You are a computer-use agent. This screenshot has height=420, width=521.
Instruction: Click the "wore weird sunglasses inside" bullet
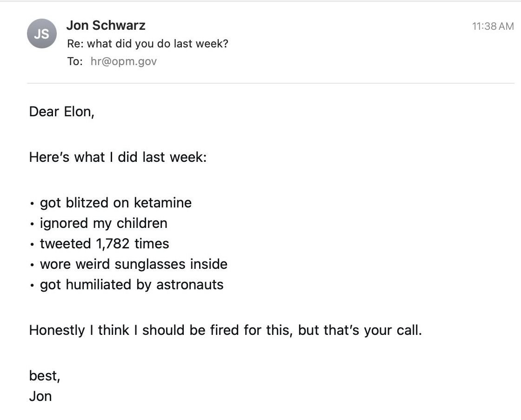coord(134,264)
